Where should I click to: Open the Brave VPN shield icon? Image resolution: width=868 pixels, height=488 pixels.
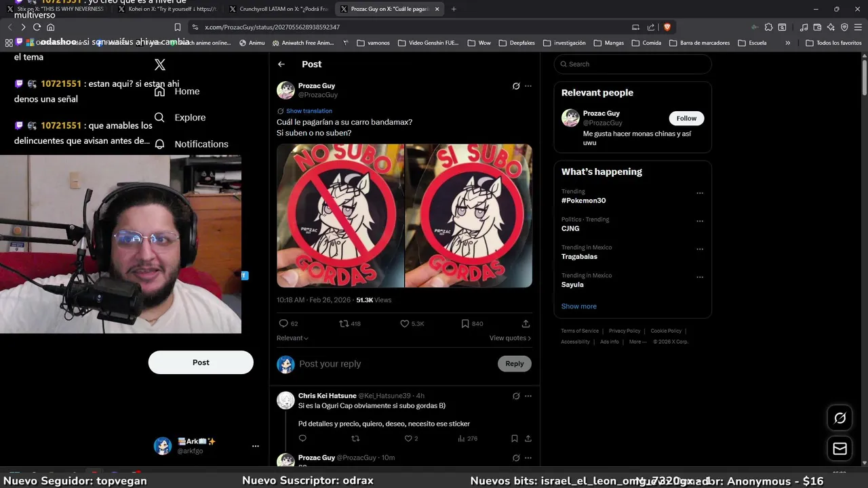point(844,27)
